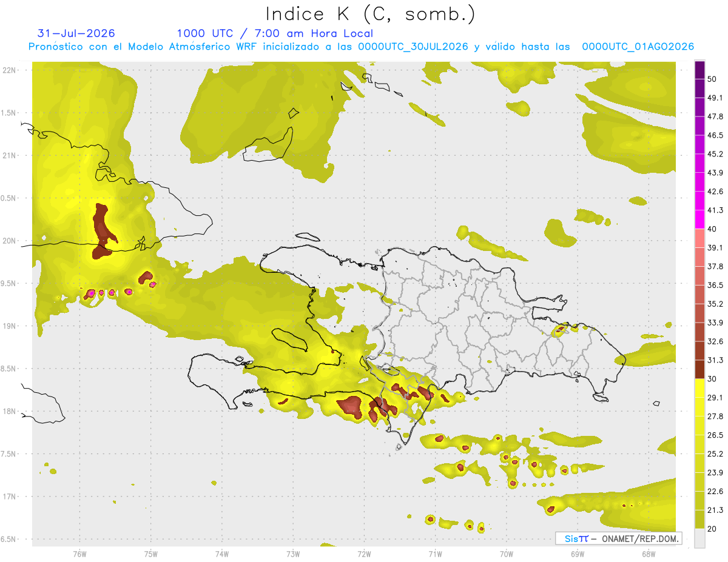Click the colorbar value 42.6
The height and width of the screenshot is (562, 728).
pyautogui.click(x=715, y=192)
